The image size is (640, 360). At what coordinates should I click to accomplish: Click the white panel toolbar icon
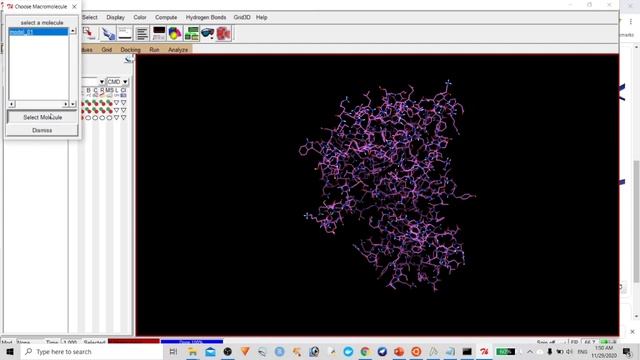pos(125,33)
